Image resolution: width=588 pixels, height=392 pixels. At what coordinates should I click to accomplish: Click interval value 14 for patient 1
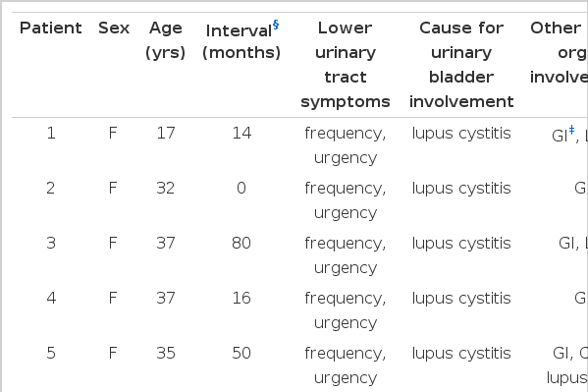pos(241,133)
